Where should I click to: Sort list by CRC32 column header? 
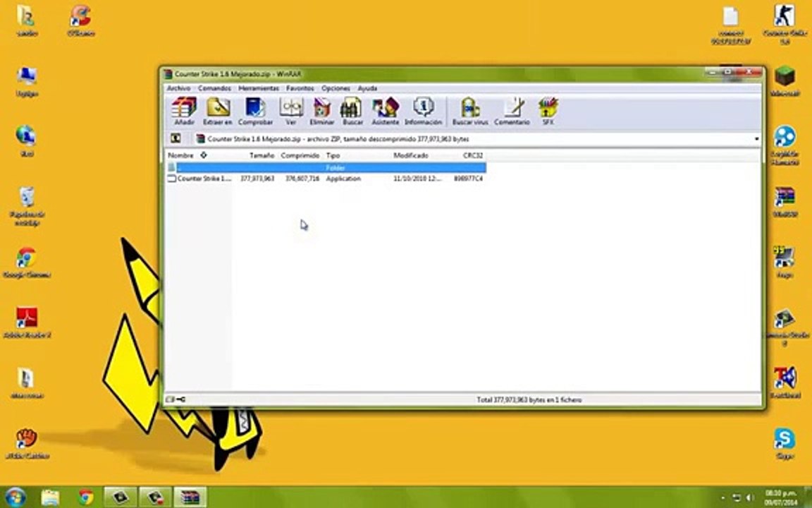pyautogui.click(x=472, y=155)
